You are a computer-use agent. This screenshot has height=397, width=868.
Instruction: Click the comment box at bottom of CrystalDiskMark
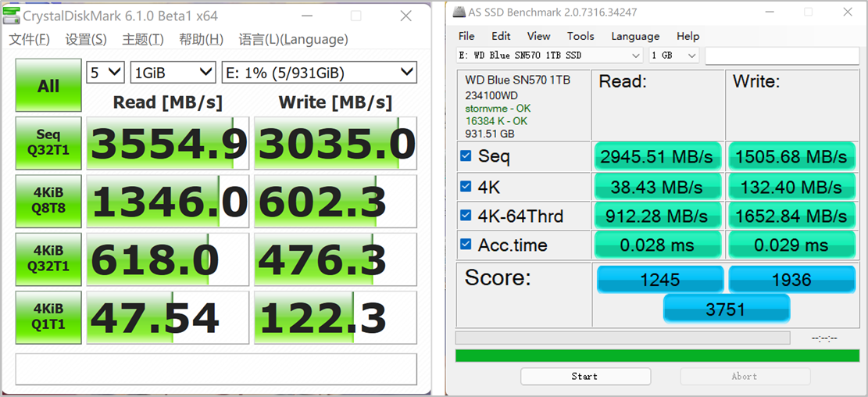(216, 370)
